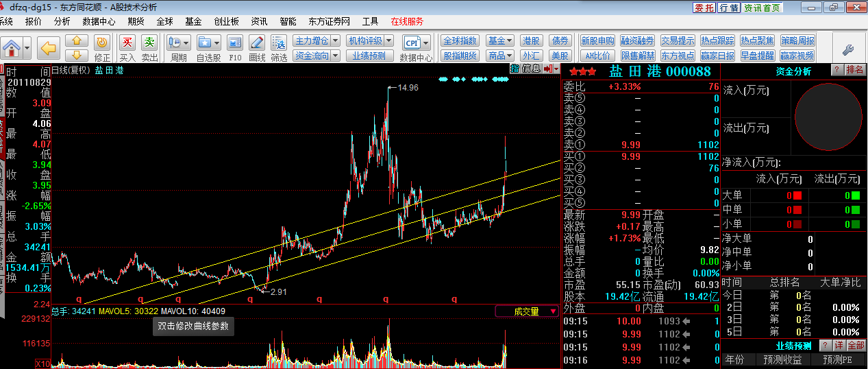Click the 全部 button in 业绩预测

[856, 345]
